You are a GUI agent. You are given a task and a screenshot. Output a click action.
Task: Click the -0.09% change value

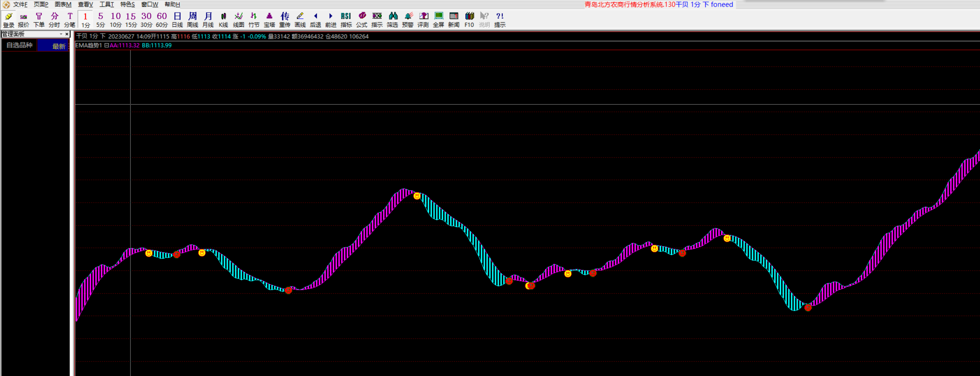(x=257, y=37)
